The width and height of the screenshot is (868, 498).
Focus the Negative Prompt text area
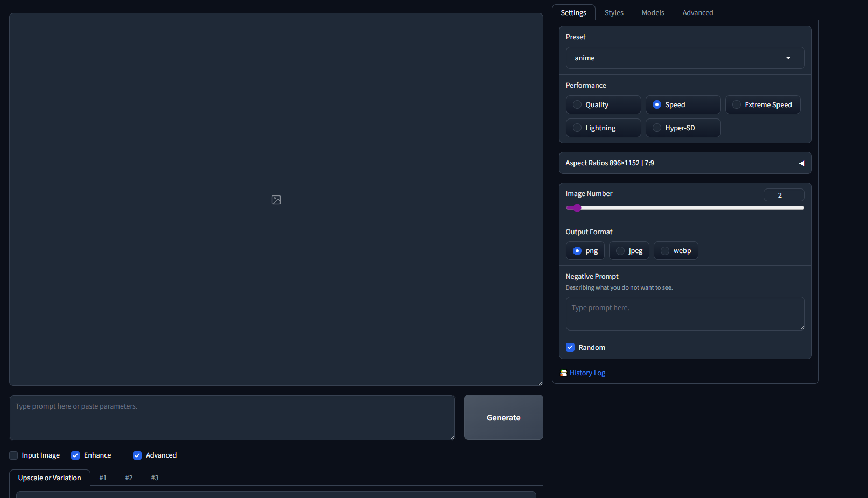685,313
